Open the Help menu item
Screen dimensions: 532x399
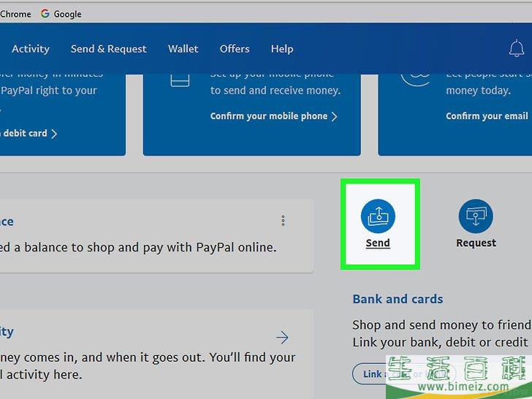[282, 49]
